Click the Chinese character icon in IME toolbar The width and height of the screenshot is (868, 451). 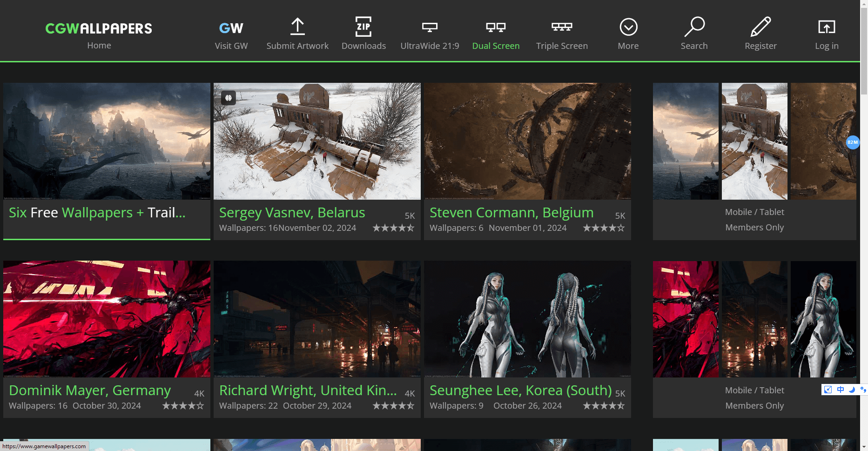(x=840, y=390)
